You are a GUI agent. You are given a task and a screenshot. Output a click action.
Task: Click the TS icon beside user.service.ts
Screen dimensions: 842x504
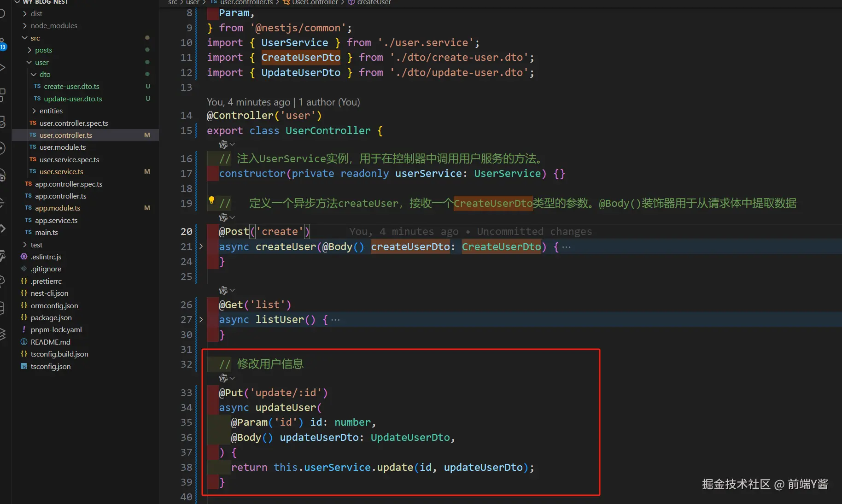(x=33, y=171)
